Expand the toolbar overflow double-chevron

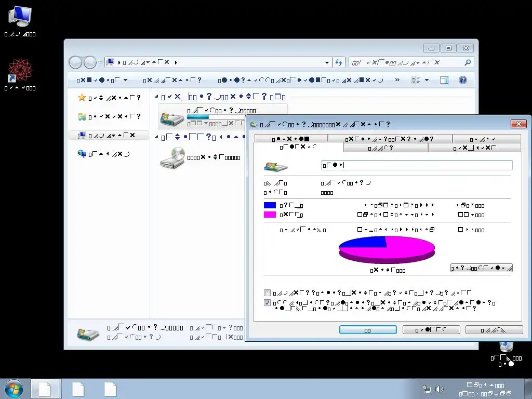pyautogui.click(x=397, y=79)
